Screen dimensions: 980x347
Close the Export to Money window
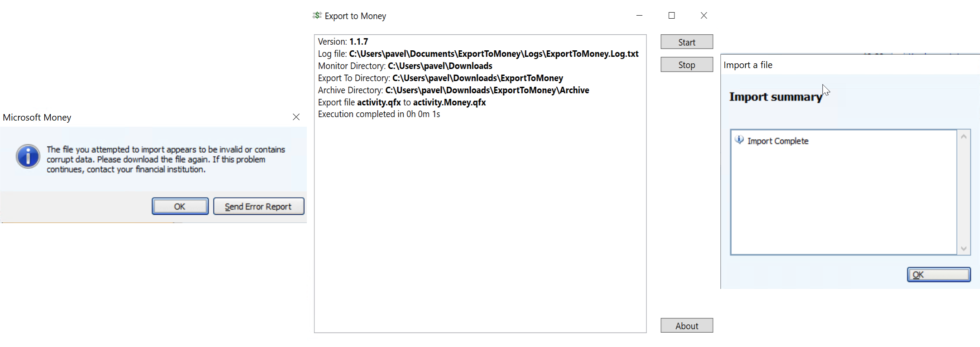[704, 16]
